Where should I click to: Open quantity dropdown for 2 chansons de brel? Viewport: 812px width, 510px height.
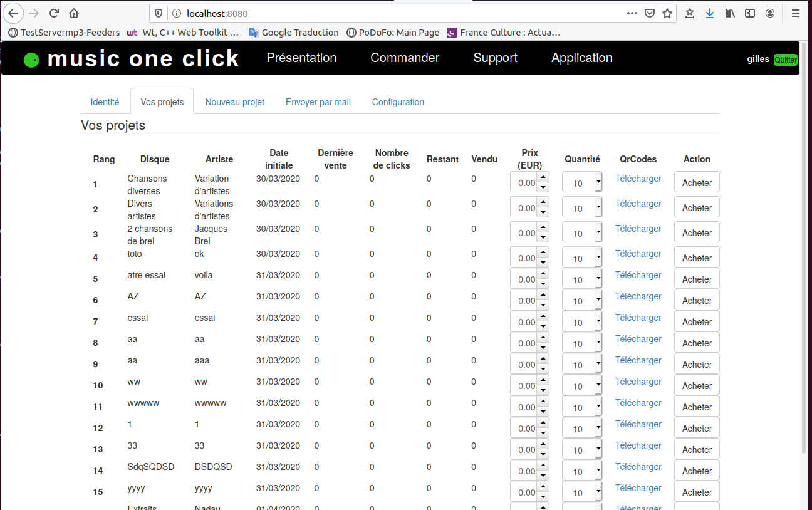(x=582, y=233)
